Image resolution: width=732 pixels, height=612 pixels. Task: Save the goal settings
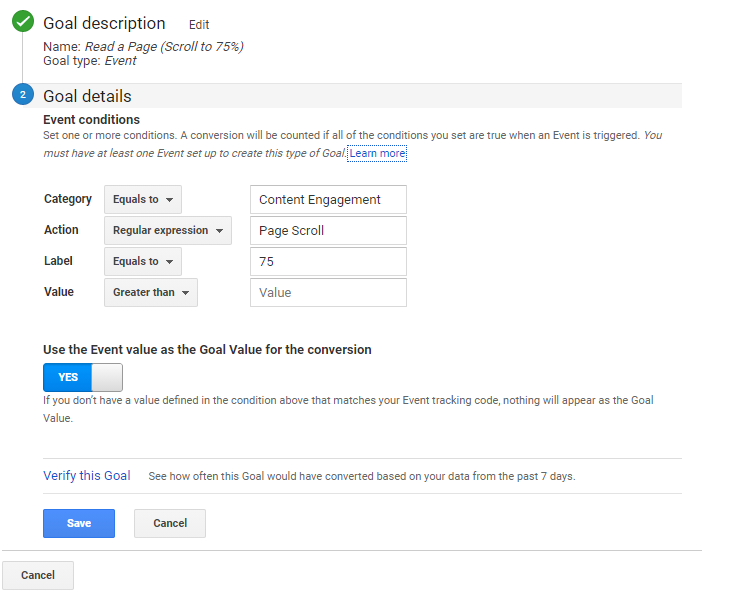[x=79, y=523]
